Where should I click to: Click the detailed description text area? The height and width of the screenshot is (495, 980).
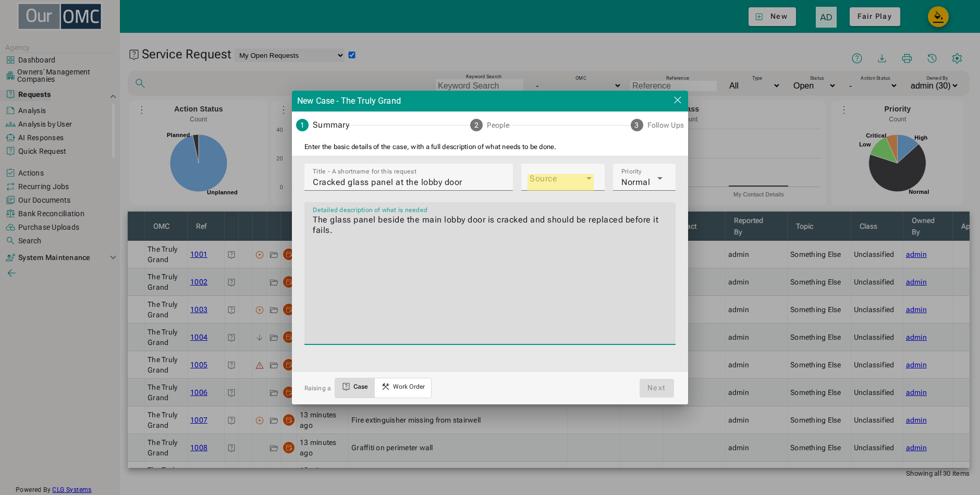[x=490, y=274]
